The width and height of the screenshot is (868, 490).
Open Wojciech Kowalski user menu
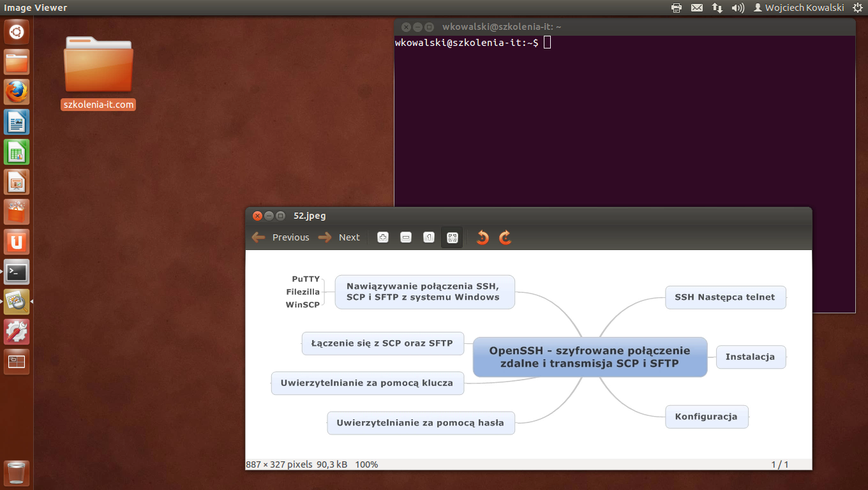pos(798,8)
